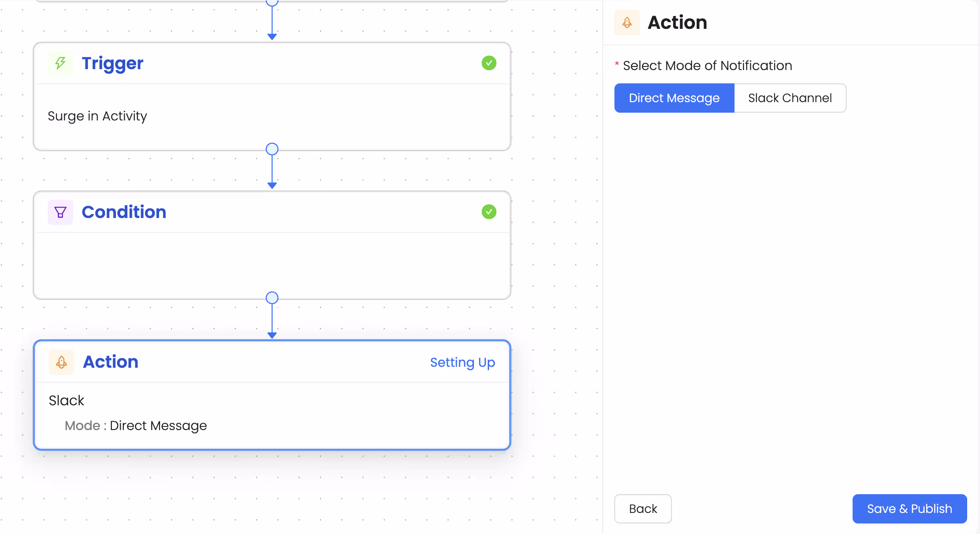The width and height of the screenshot is (980, 534).
Task: Click the connection circle below the Condition node
Action: (272, 297)
